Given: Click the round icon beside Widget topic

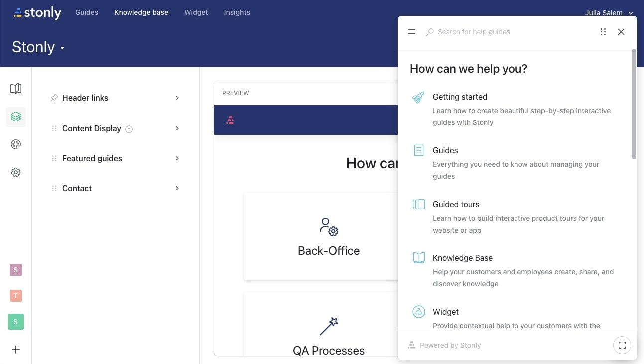Looking at the screenshot, I should (x=419, y=312).
